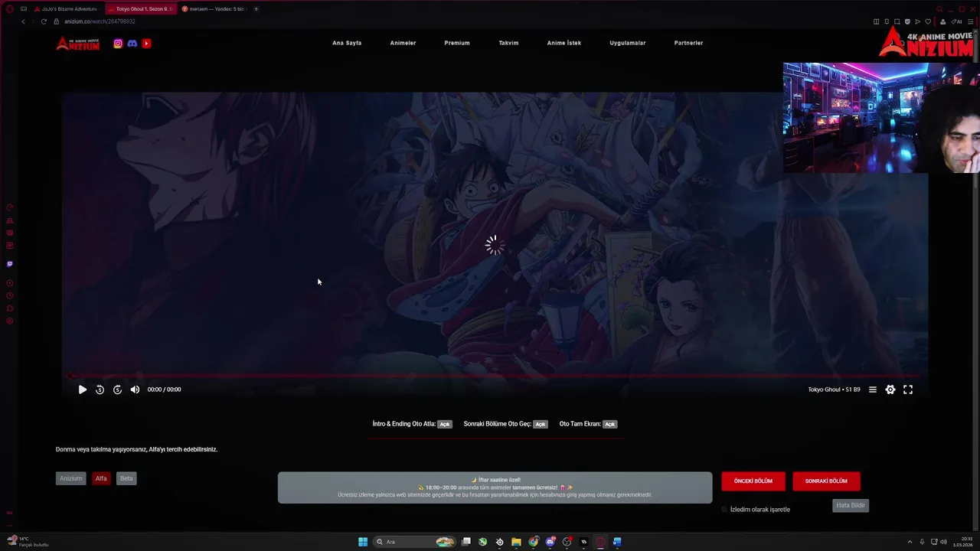This screenshot has width=980, height=551.
Task: Open Takvim menu item
Action: tap(508, 43)
